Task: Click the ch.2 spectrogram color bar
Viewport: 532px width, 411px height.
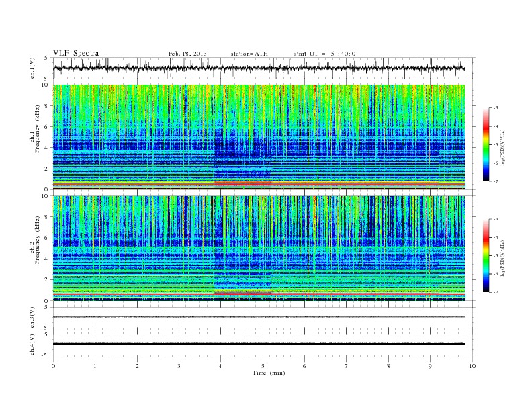Action: click(486, 255)
